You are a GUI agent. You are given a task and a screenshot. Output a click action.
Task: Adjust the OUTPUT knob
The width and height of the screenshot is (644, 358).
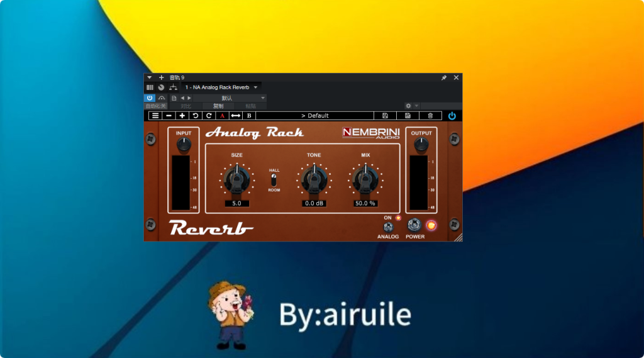pos(421,144)
